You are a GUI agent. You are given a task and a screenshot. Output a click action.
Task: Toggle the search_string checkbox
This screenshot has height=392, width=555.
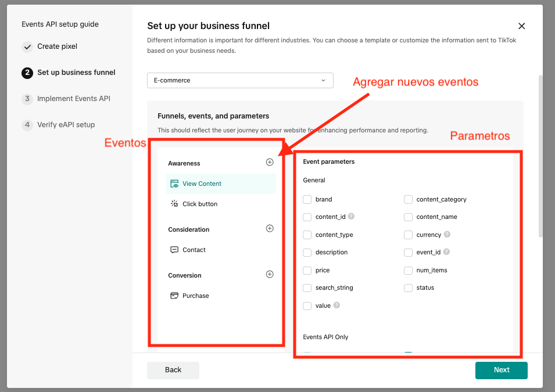pyautogui.click(x=307, y=287)
